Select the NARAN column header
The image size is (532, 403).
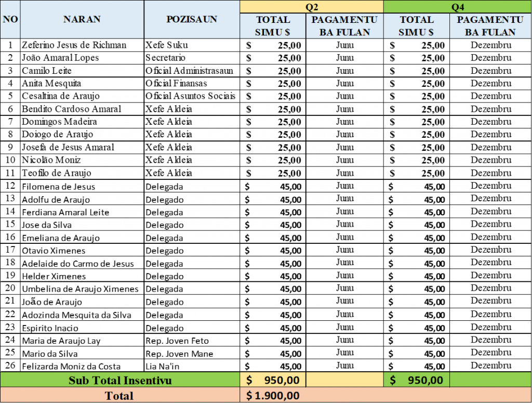[x=82, y=19]
